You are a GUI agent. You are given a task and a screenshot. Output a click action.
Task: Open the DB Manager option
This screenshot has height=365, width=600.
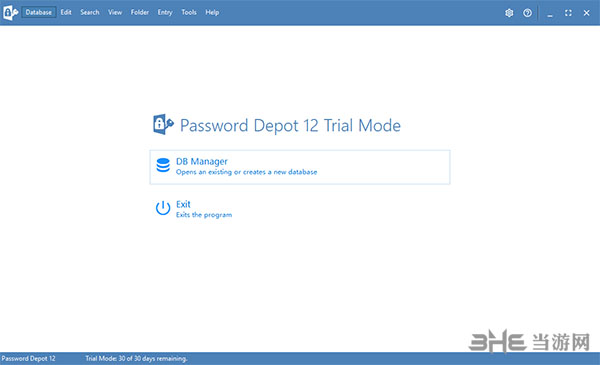click(300, 167)
